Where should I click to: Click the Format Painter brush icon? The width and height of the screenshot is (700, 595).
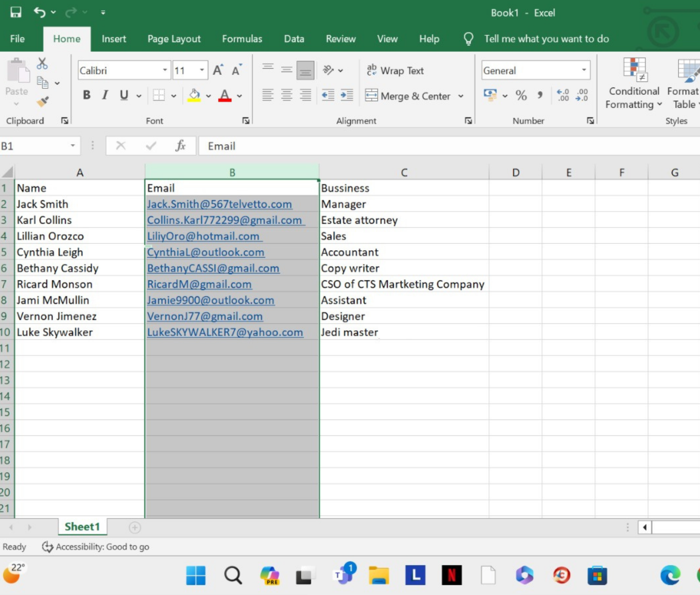(43, 102)
